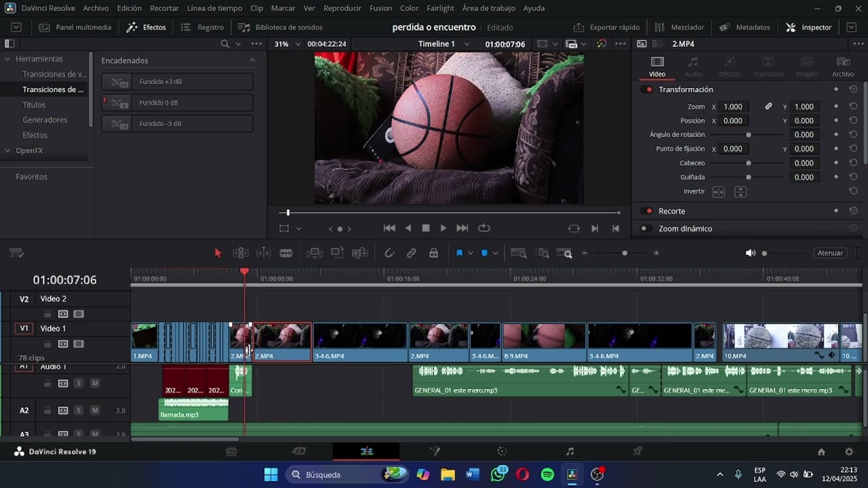Collapse the Encadenados section
The width and height of the screenshot is (868, 488).
252,60
